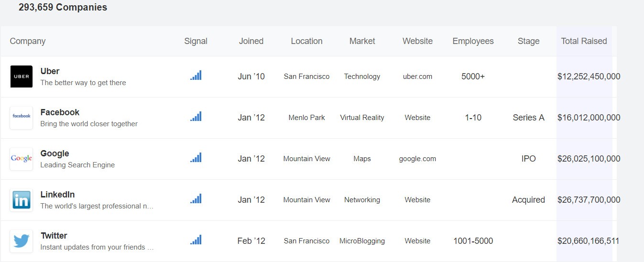
Task: Click the $16,012,000,000 total raised amount
Action: (x=589, y=118)
